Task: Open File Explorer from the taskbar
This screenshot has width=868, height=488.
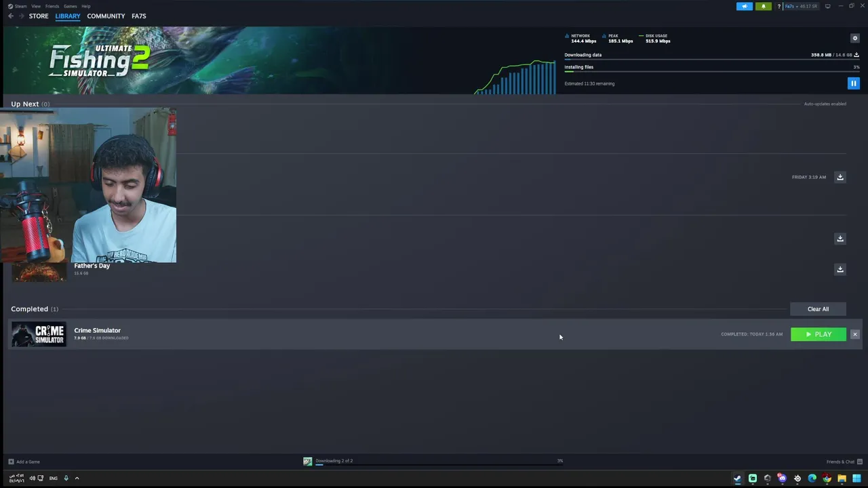Action: tap(842, 479)
